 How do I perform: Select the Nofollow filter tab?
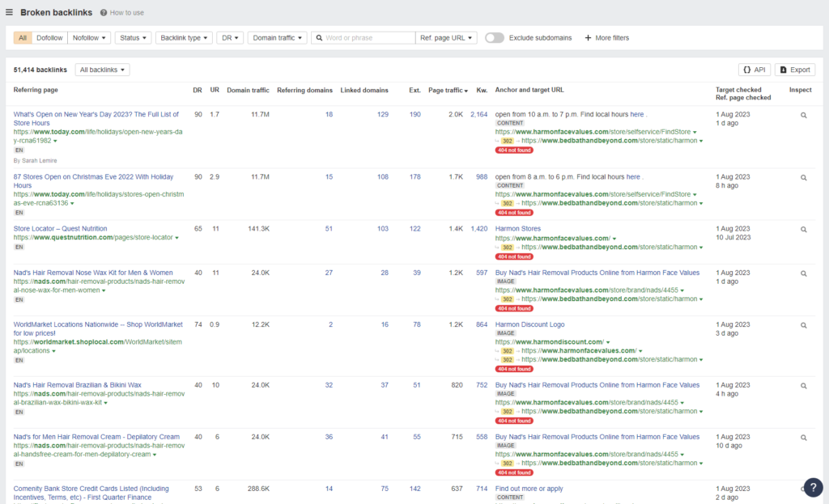pos(89,37)
